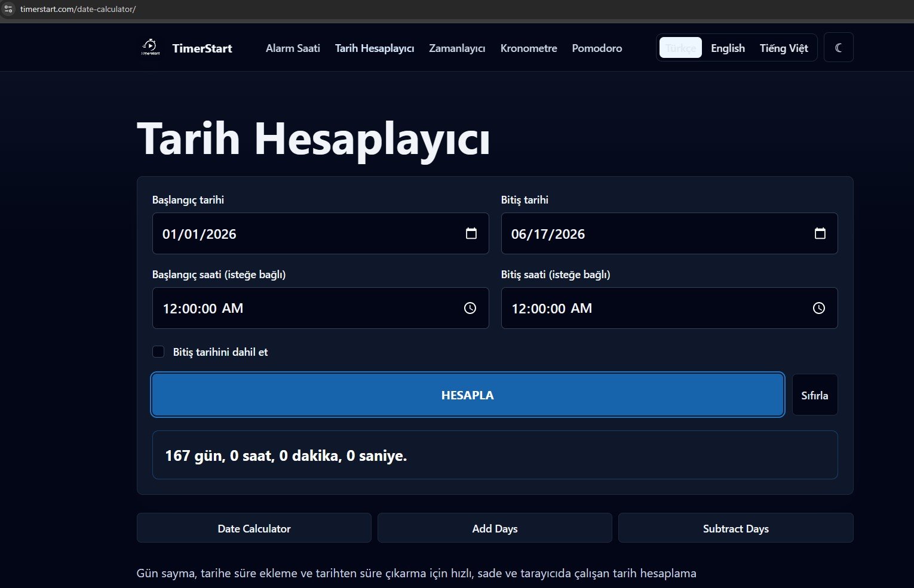
Task: Click the Bitiş saati time field
Action: 669,308
